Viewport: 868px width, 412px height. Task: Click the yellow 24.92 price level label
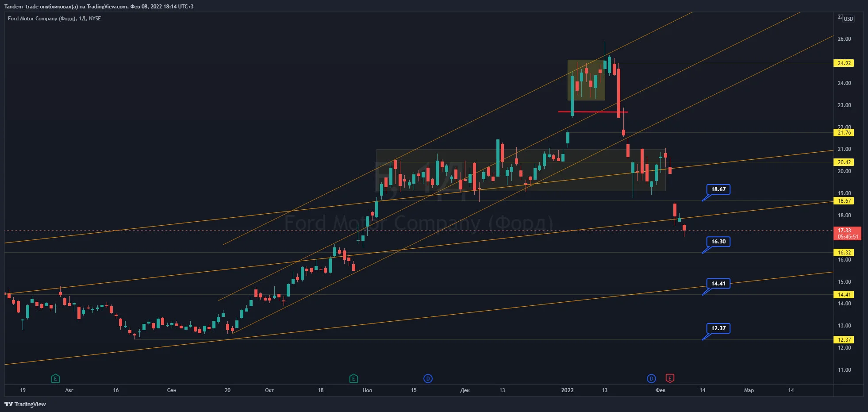[844, 63]
